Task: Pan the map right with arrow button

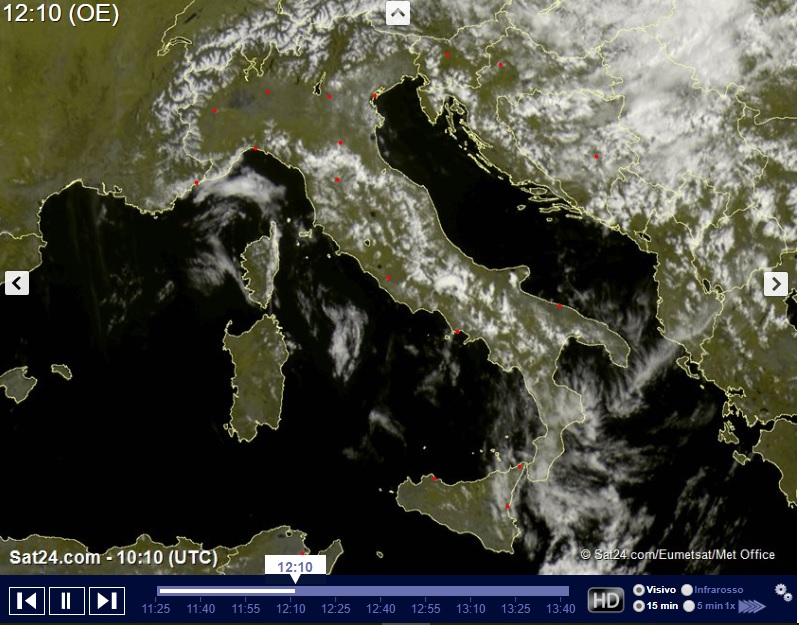Action: 776,283
